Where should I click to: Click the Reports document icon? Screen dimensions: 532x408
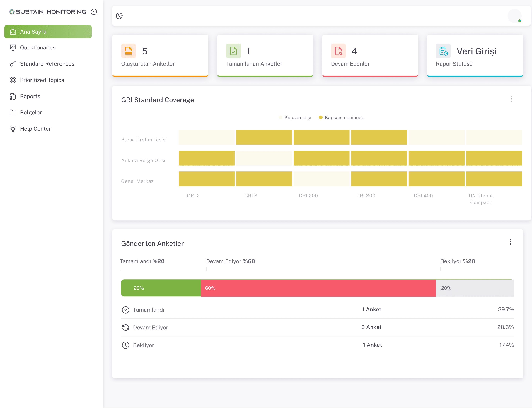pos(13,96)
